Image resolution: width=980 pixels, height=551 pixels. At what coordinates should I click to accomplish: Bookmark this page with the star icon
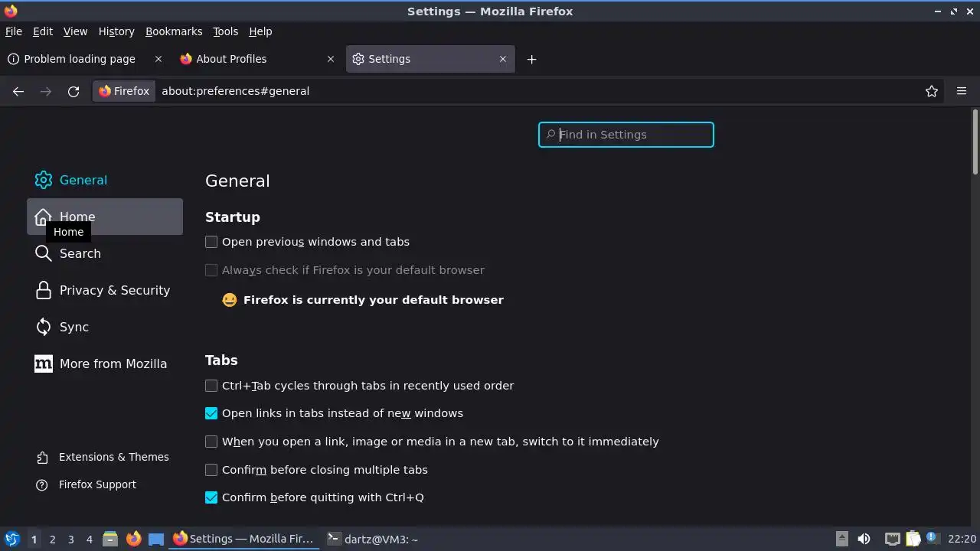932,91
